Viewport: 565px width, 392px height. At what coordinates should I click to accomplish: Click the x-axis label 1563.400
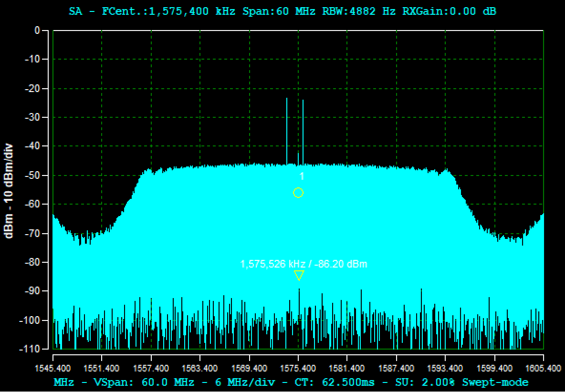[200, 368]
